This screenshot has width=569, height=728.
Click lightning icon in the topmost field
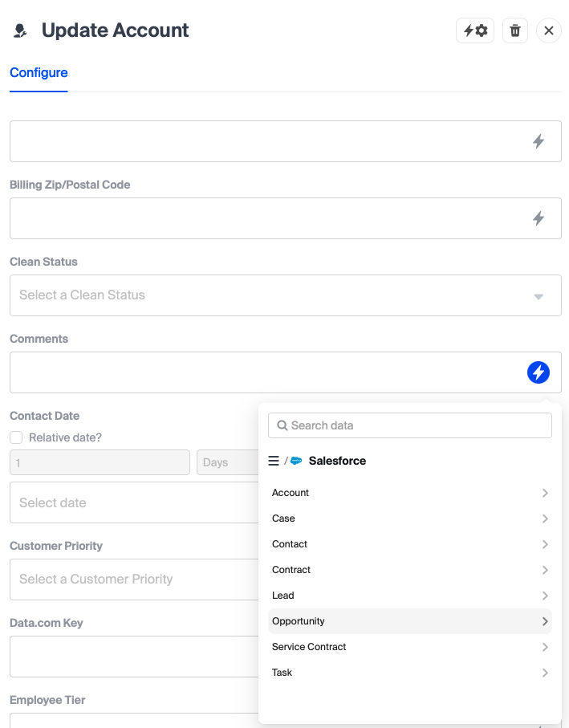pos(539,141)
